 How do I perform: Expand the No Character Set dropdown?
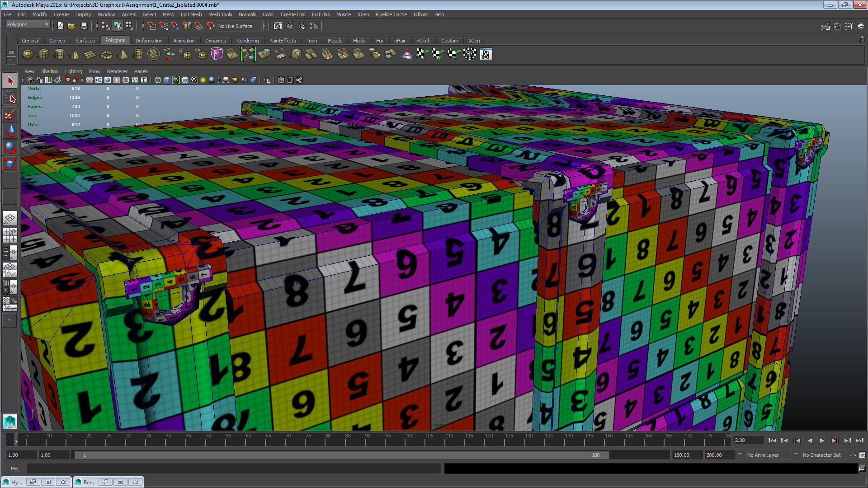click(x=823, y=455)
